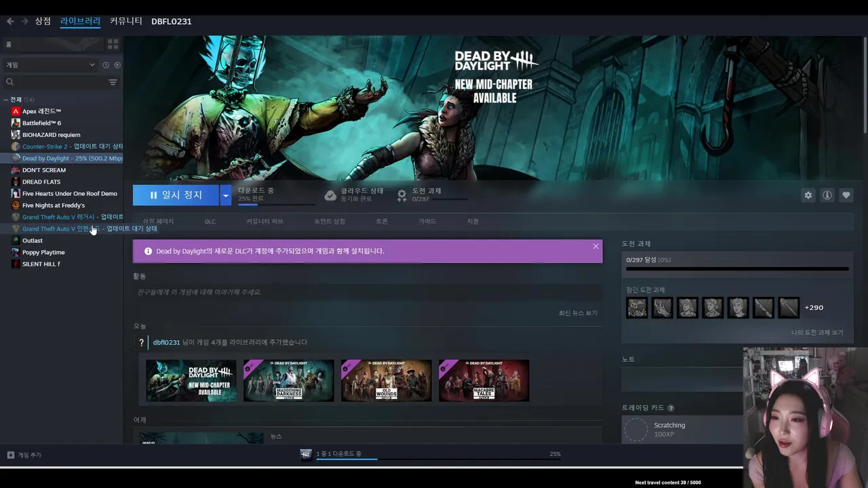Click the ready-to-play filter icon

click(x=117, y=65)
